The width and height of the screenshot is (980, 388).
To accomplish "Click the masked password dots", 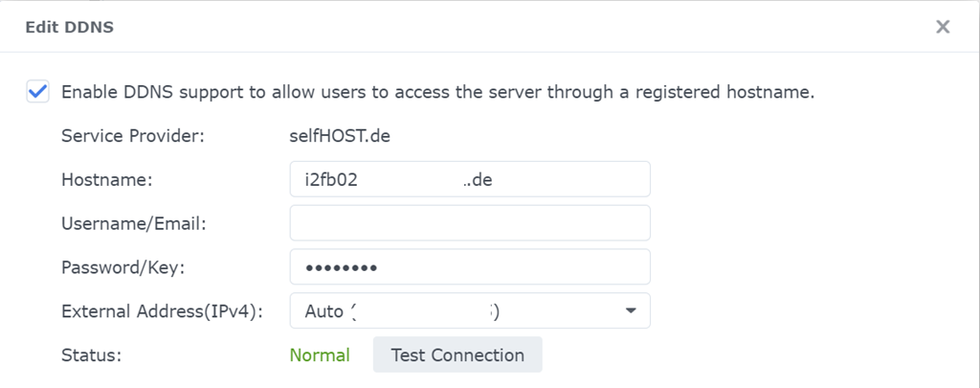I will coord(341,267).
